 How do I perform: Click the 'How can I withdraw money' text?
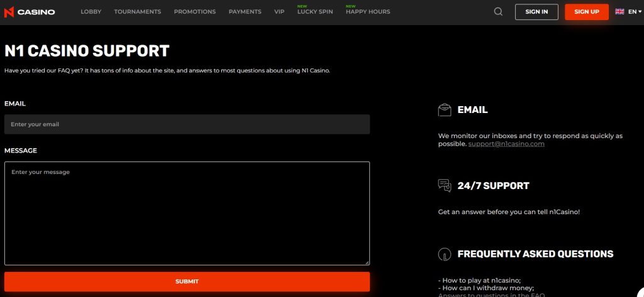(486, 288)
